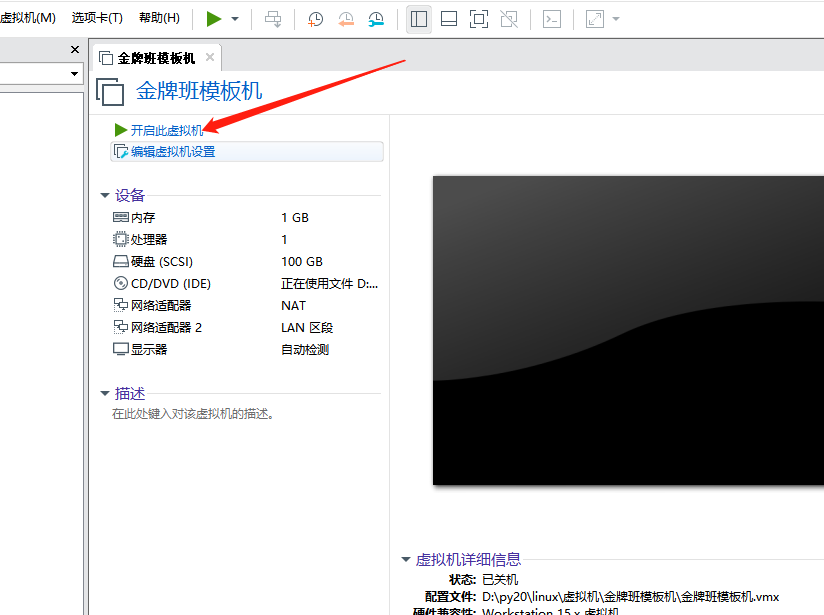824x615 pixels.
Task: Take a snapshot with the clock-plus icon
Action: (315, 19)
